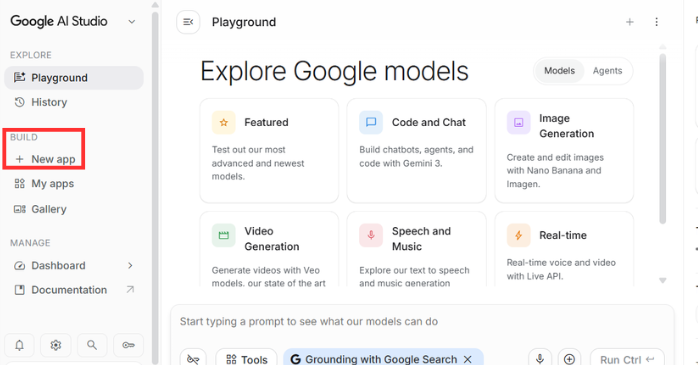The height and width of the screenshot is (365, 698).
Task: Click the History clock icon
Action: pyautogui.click(x=19, y=102)
